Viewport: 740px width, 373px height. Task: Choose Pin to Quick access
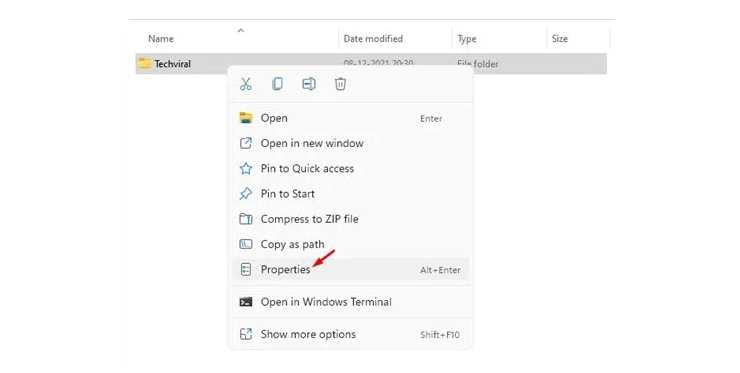tap(350, 169)
